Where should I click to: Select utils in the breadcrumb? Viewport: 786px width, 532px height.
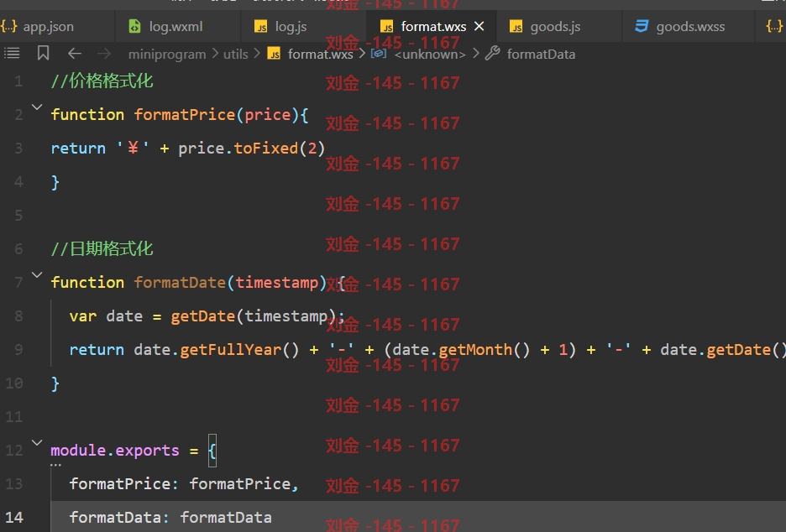coord(236,54)
